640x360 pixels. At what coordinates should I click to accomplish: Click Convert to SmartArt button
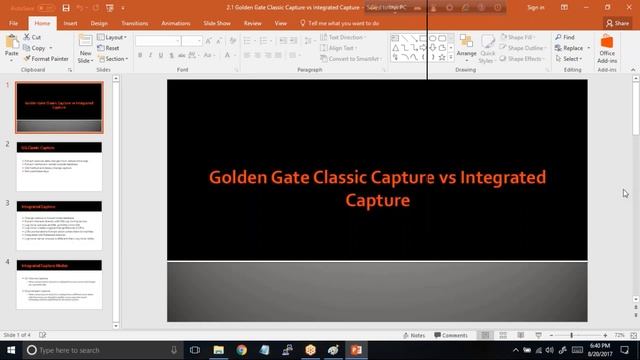351,59
